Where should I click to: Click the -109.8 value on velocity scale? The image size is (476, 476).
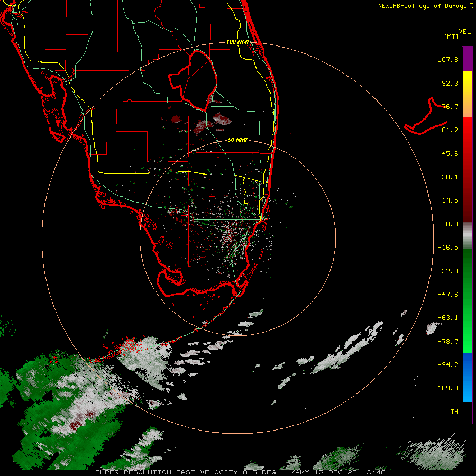pos(446,388)
